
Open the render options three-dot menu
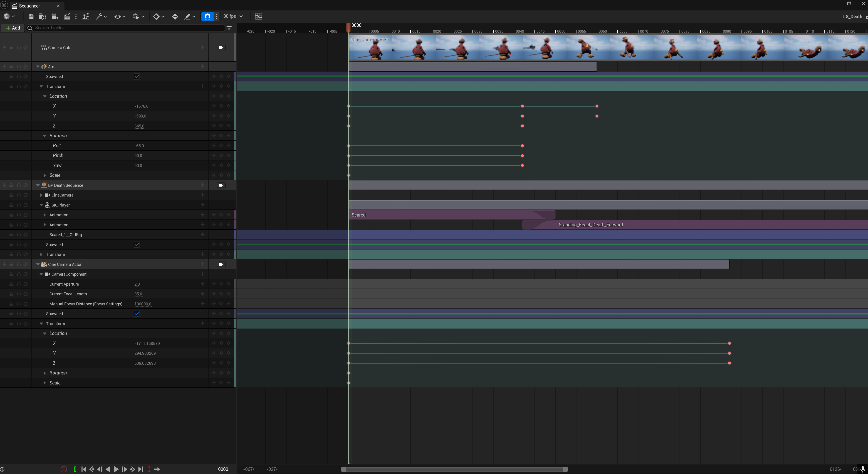[76, 17]
